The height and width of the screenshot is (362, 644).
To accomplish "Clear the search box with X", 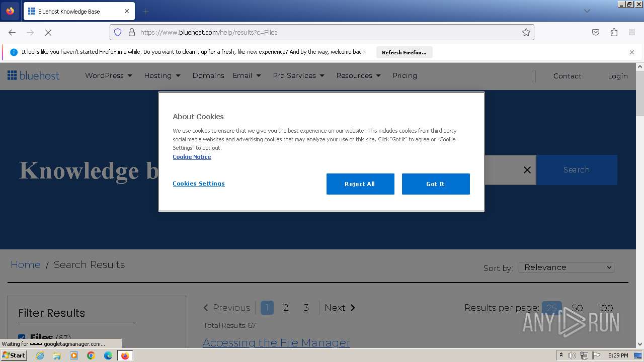I will [x=527, y=170].
